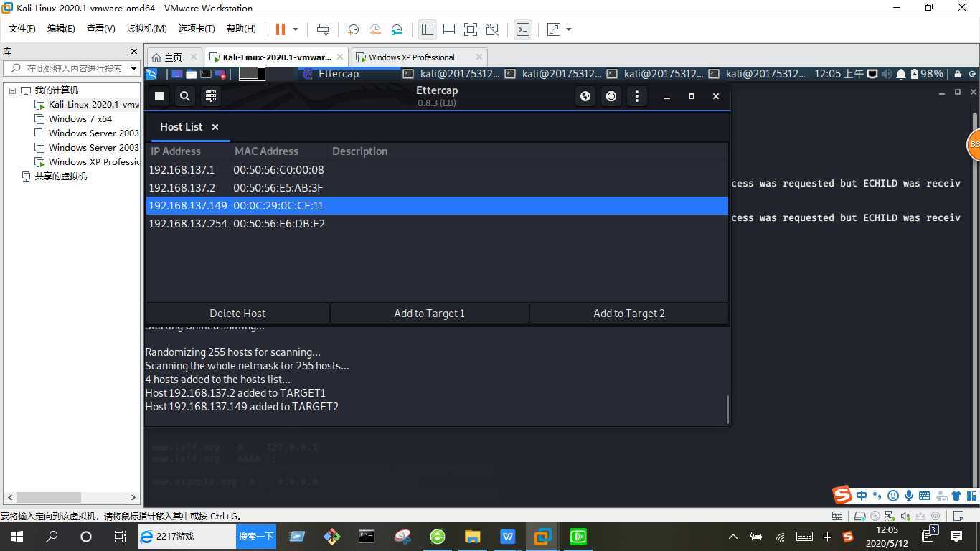Show hidden Windows tray icons chevron
980x551 pixels.
(x=733, y=537)
